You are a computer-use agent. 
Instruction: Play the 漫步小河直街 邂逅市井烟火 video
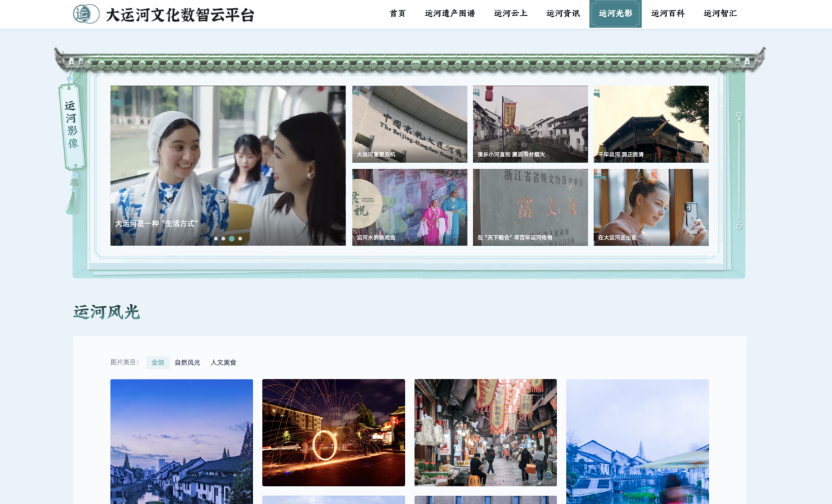[530, 123]
